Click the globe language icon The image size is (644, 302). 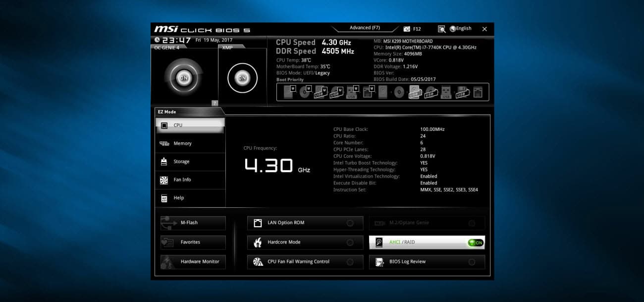point(452,29)
